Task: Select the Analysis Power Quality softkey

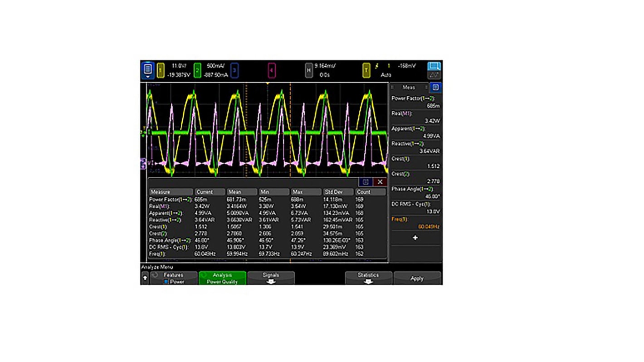Action: pyautogui.click(x=222, y=278)
